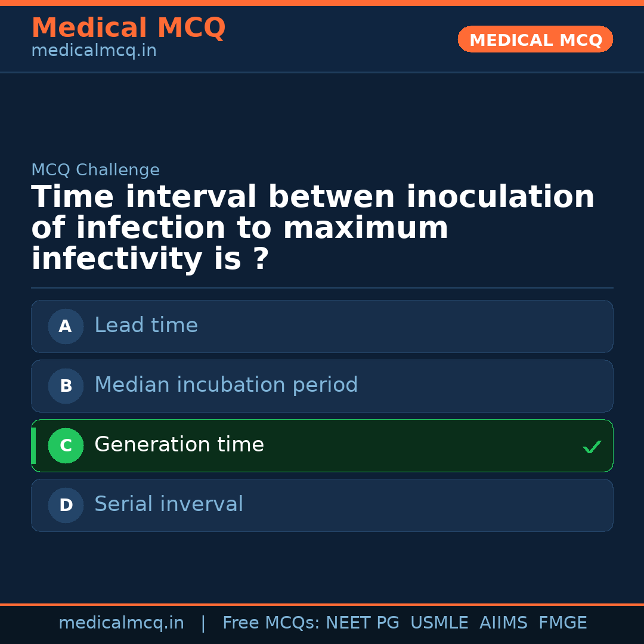Select "FMGE" in the footer
The width and height of the screenshot is (644, 644).
[x=562, y=623]
